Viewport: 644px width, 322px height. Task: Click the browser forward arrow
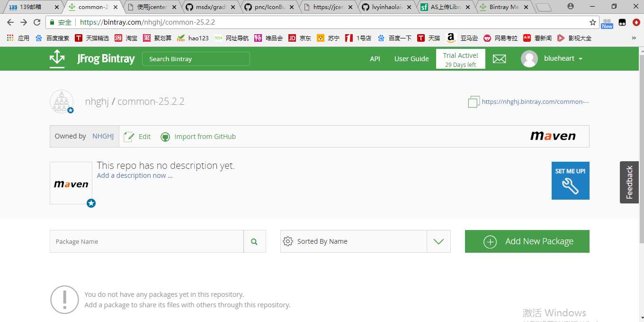click(x=24, y=22)
